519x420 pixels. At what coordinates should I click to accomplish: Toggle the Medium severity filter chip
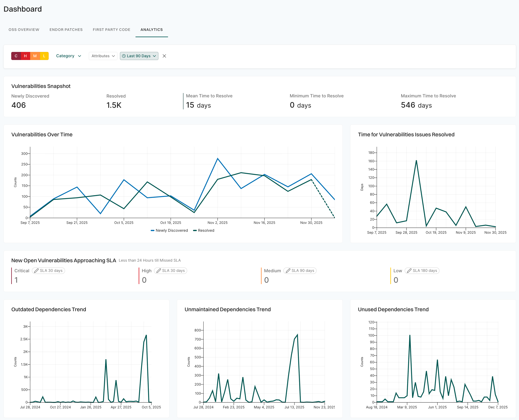point(35,56)
